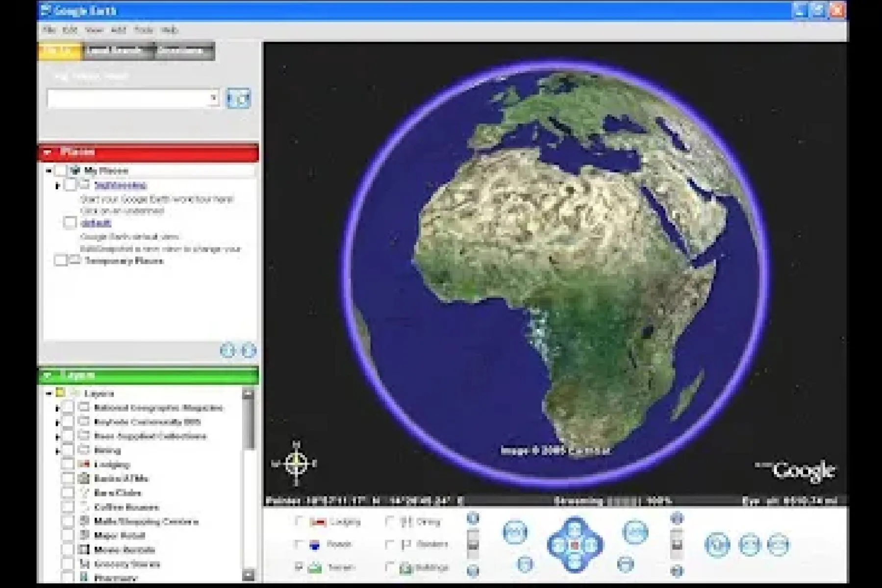Enable the Lodging checkbox in bottom panel

(299, 521)
